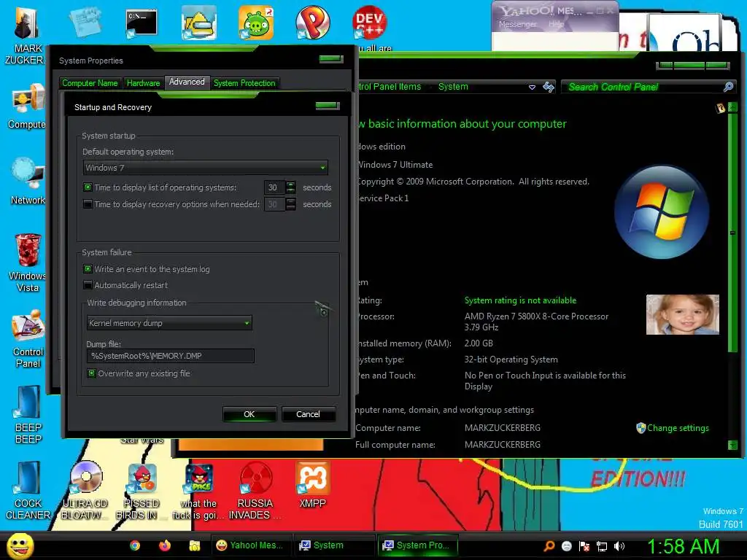Click the magnifier icon in system tray

(549, 545)
